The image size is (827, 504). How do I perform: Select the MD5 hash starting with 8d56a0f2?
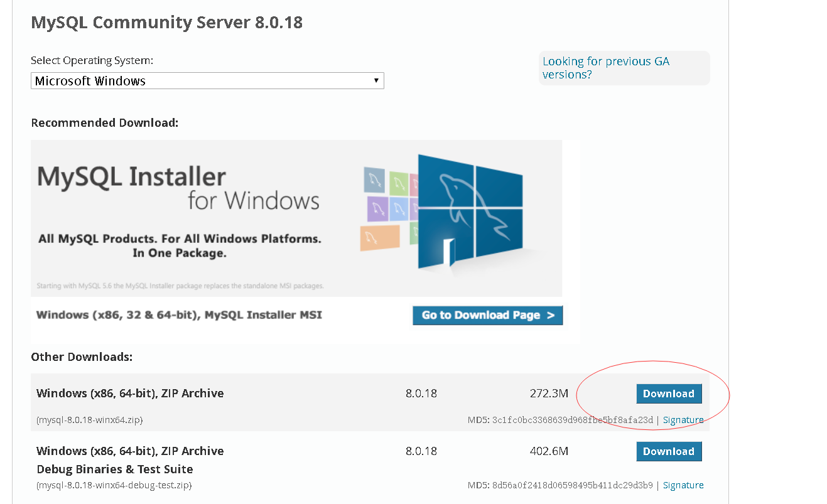[x=573, y=485]
